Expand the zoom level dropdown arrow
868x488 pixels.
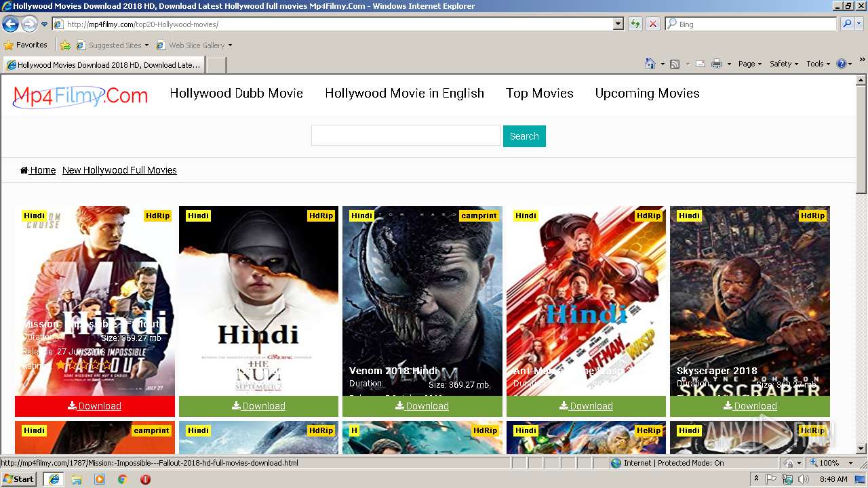click(x=850, y=463)
